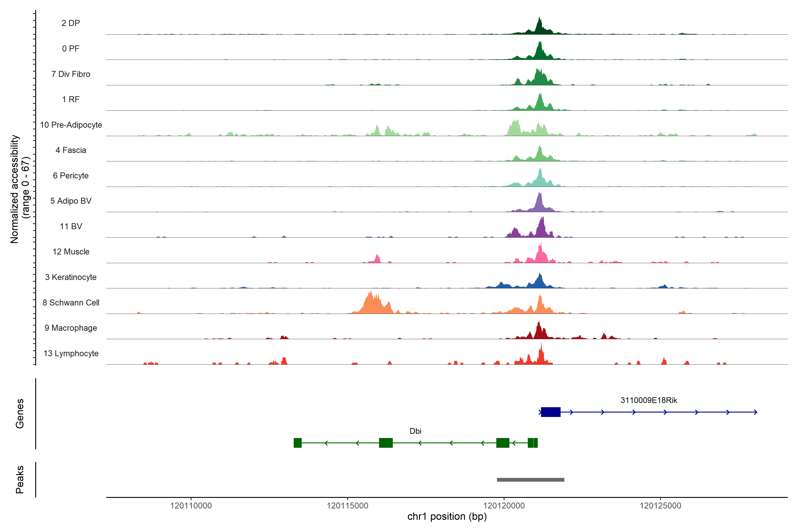Click the leftmost green Dbi exon box

tap(297, 443)
